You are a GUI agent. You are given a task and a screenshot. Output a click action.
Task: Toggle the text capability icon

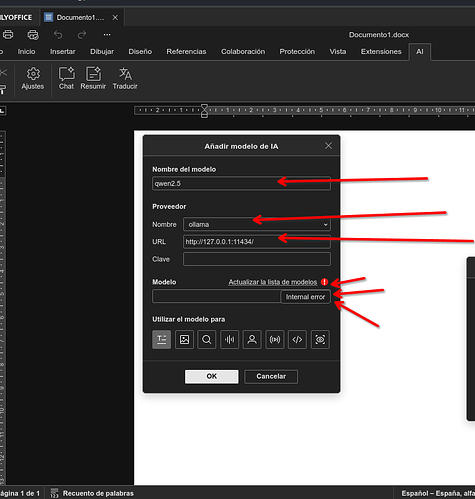162,340
